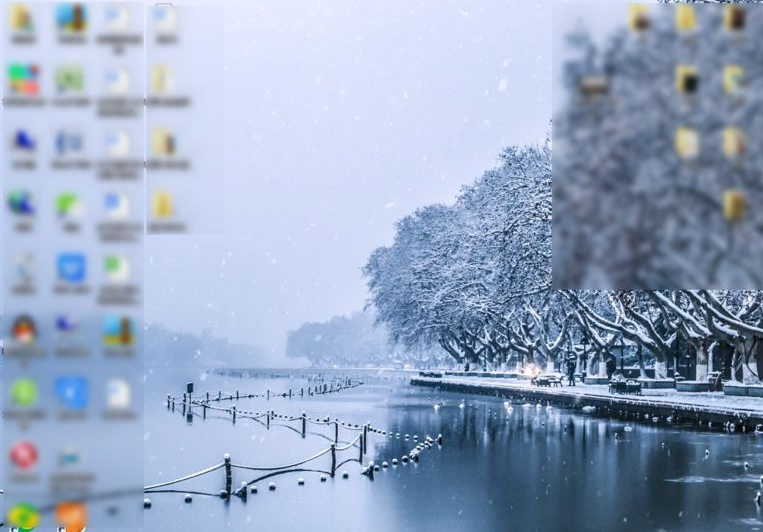This screenshot has height=532, width=763.
Task: Open the blue and green globe icon
Action: tap(22, 203)
